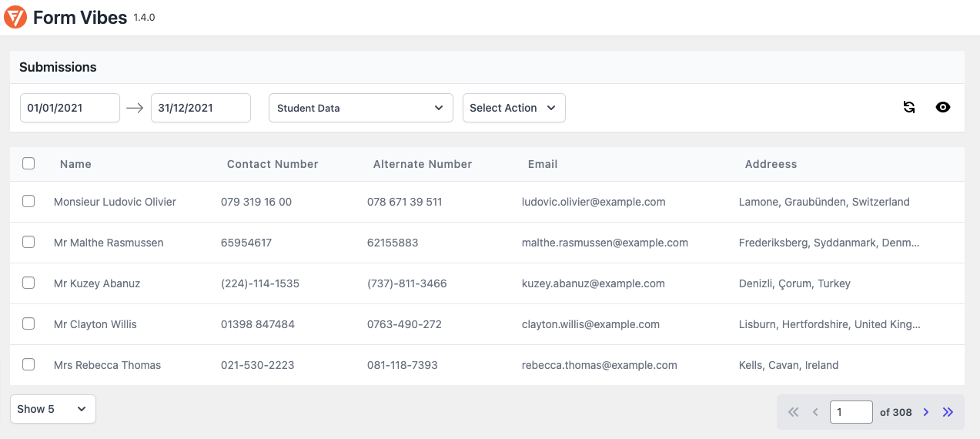
Task: Click the Name column header
Action: pos(75,164)
